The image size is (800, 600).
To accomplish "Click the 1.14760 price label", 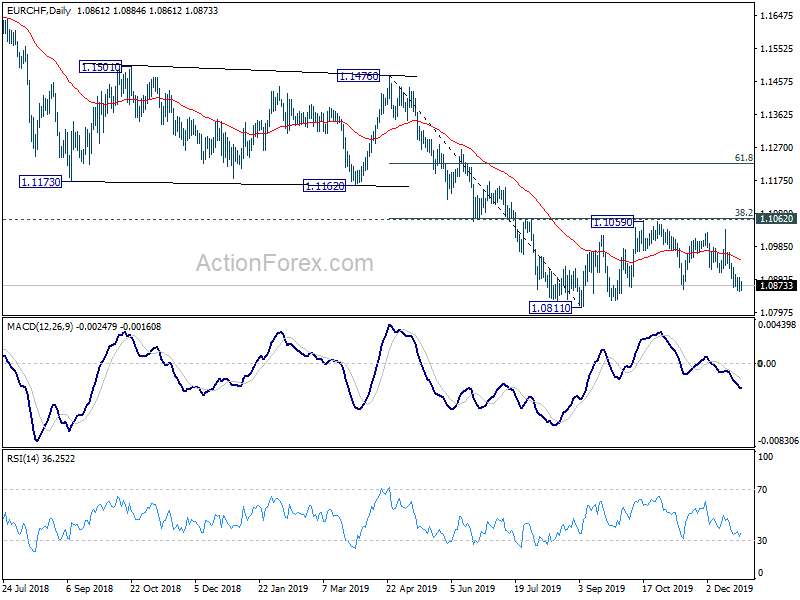I will click(359, 76).
